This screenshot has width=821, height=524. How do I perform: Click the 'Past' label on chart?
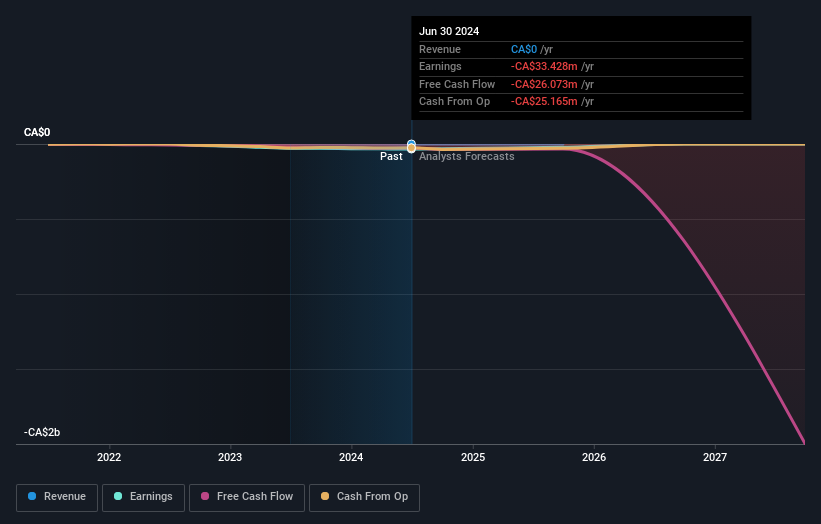click(391, 157)
